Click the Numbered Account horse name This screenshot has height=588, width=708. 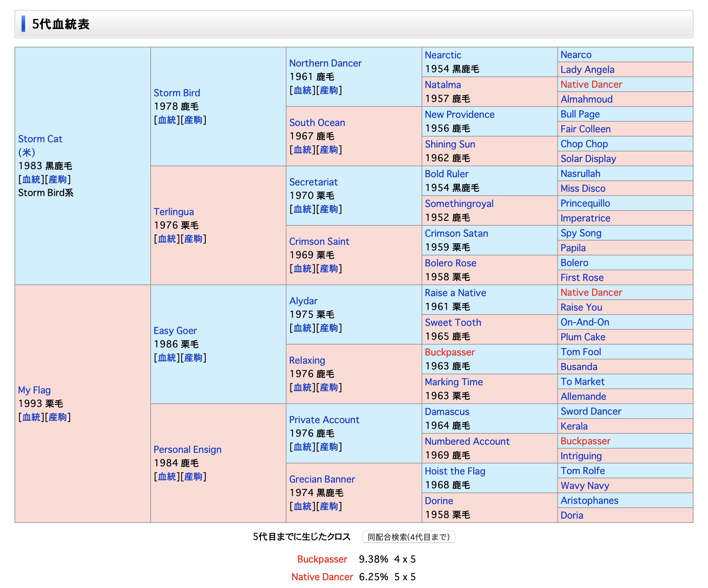click(x=467, y=442)
